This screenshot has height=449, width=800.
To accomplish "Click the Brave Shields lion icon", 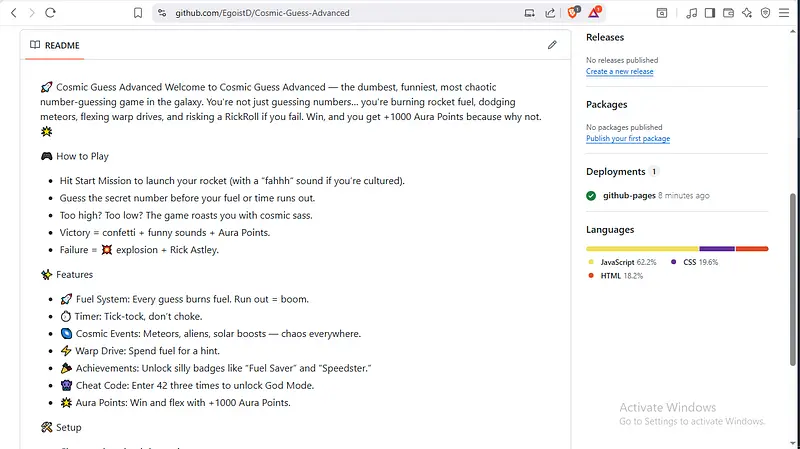I will 574,13.
